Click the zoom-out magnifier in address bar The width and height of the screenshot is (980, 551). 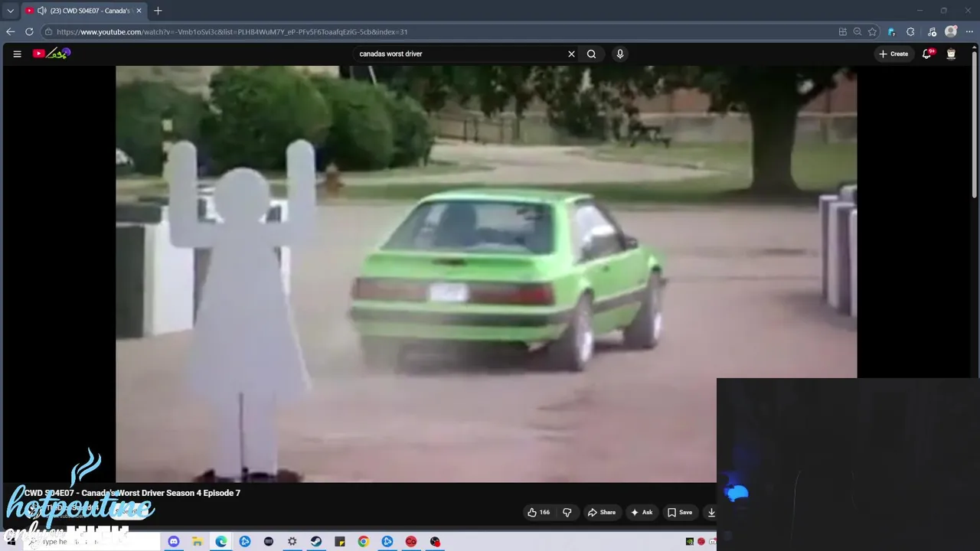[857, 31]
